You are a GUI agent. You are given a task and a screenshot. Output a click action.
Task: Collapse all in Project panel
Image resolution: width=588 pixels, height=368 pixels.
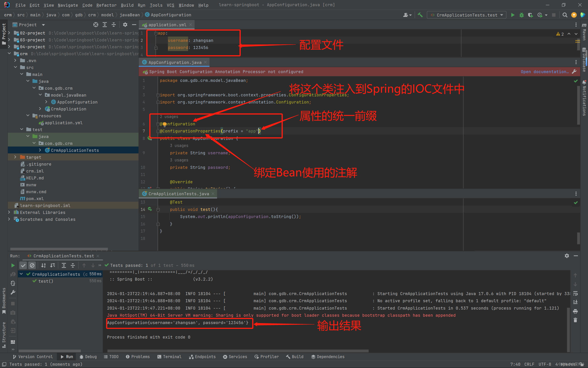(x=114, y=25)
